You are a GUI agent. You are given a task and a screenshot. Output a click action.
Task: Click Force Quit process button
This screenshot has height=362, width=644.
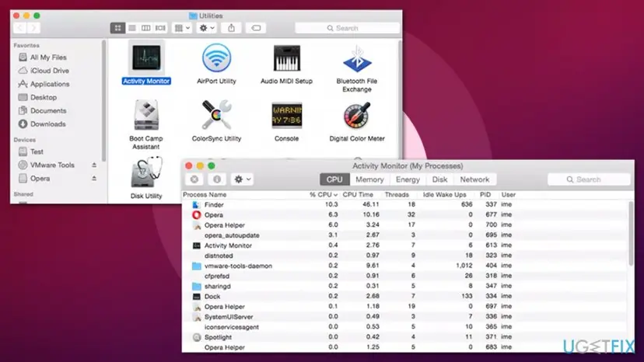click(194, 179)
